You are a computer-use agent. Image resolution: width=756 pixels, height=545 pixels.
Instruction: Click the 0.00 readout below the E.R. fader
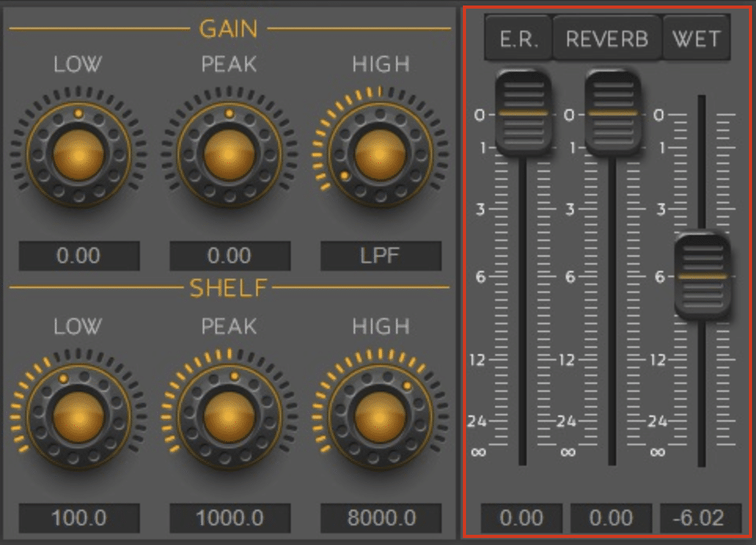pyautogui.click(x=522, y=518)
